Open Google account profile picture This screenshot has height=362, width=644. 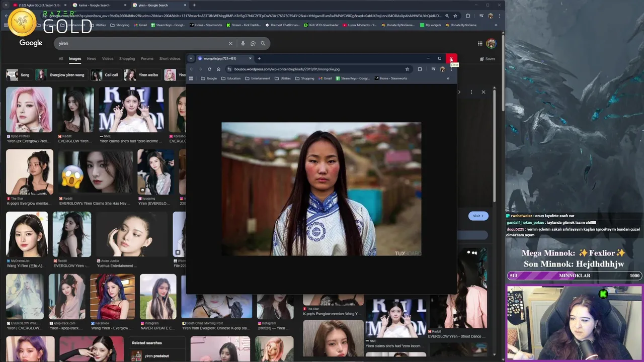point(491,44)
